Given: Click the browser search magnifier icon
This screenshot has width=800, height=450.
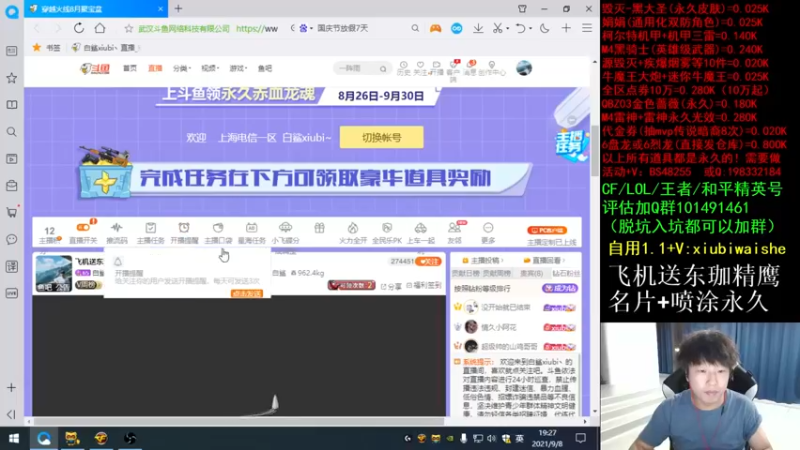Looking at the screenshot, I should pyautogui.click(x=415, y=29).
